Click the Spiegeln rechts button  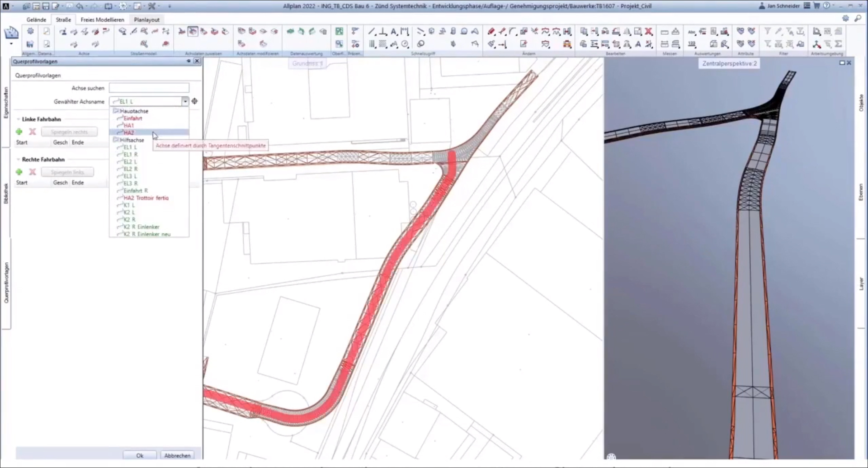pyautogui.click(x=69, y=132)
